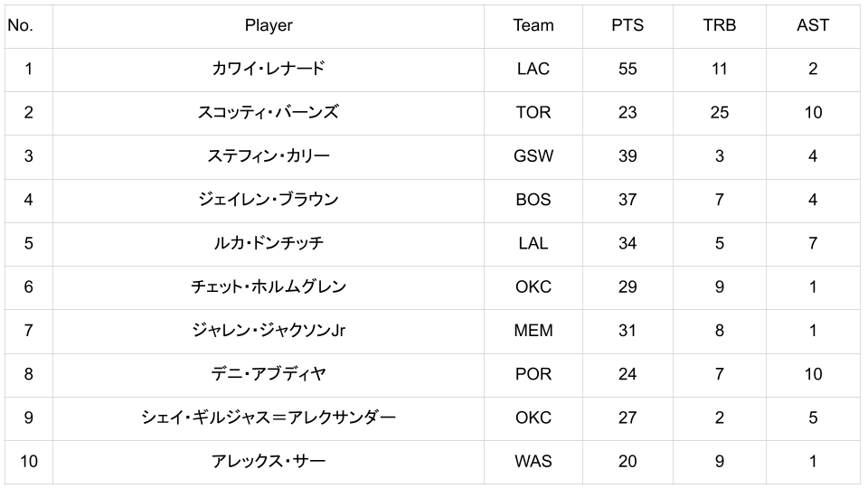Click the 55 points cell

click(627, 69)
